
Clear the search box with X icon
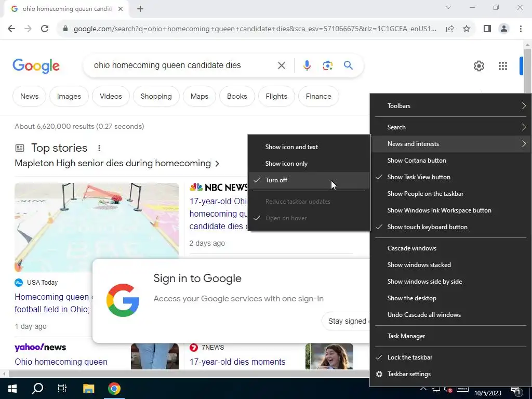[x=281, y=65]
